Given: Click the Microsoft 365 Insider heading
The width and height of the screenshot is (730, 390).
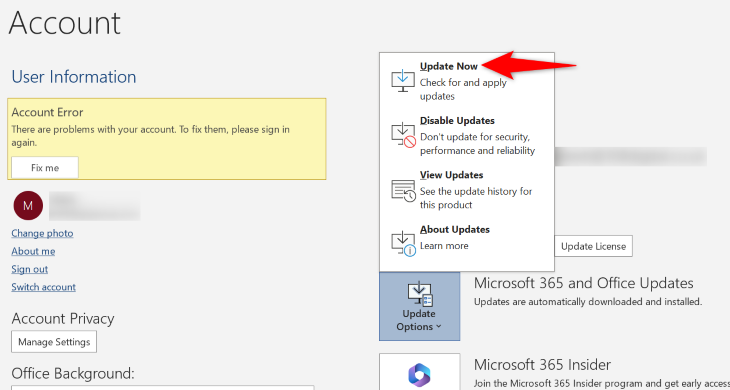Looking at the screenshot, I should click(x=542, y=364).
